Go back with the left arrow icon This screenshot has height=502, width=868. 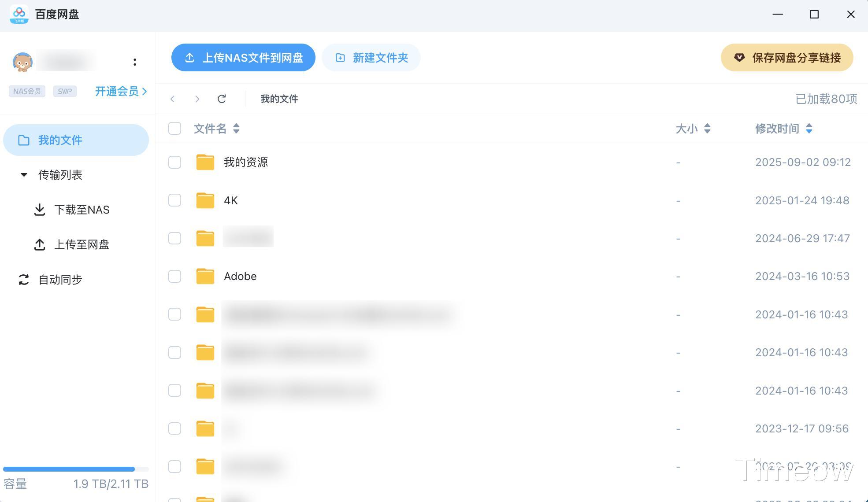[x=173, y=99]
